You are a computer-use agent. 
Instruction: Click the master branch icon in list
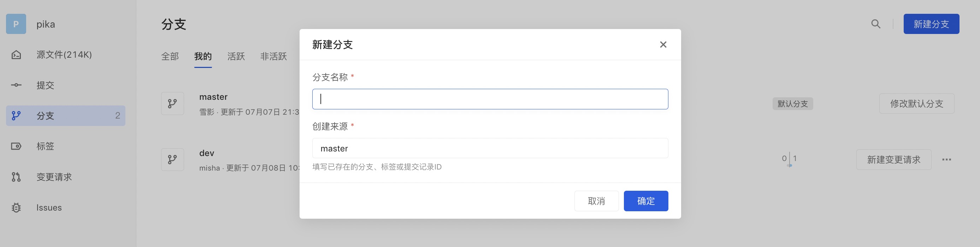[172, 103]
